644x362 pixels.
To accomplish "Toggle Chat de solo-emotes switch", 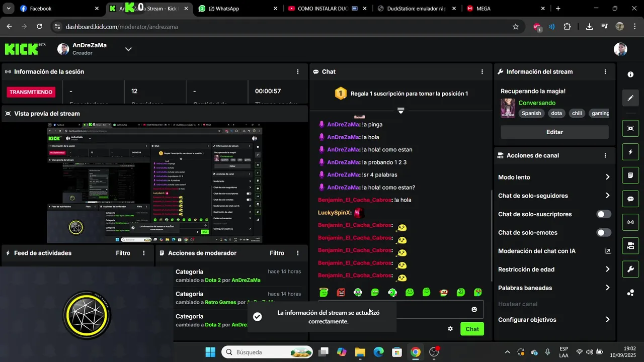I will coord(604,233).
